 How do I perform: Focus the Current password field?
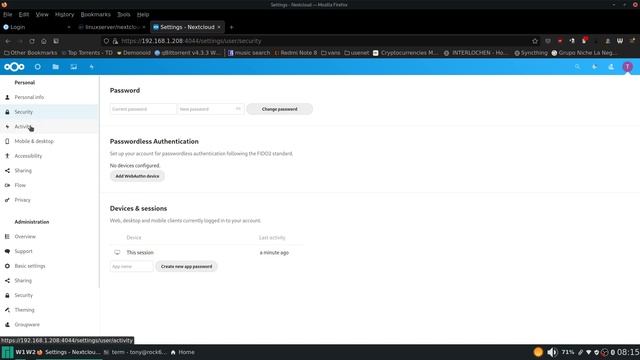tap(143, 109)
